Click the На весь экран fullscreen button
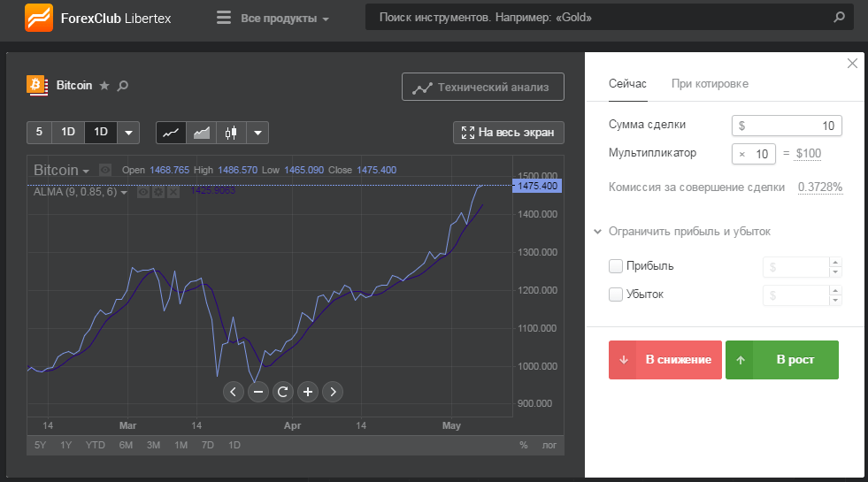 [x=508, y=133]
